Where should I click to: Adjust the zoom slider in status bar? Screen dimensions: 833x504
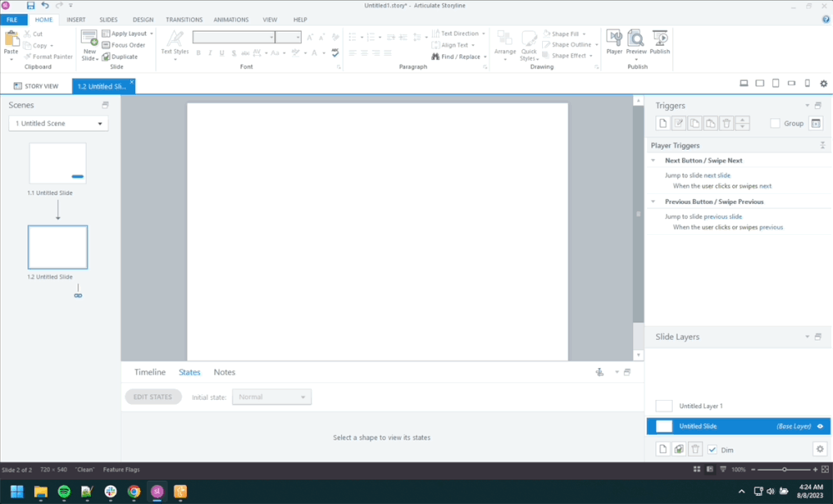click(784, 470)
